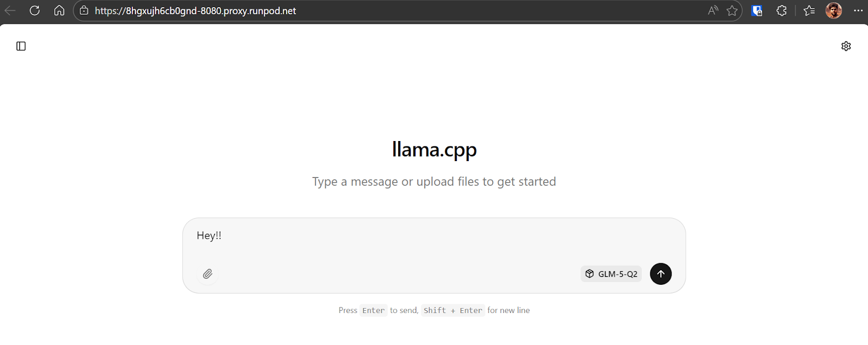Click the llama.cpp heading
The width and height of the screenshot is (868, 345).
click(434, 150)
